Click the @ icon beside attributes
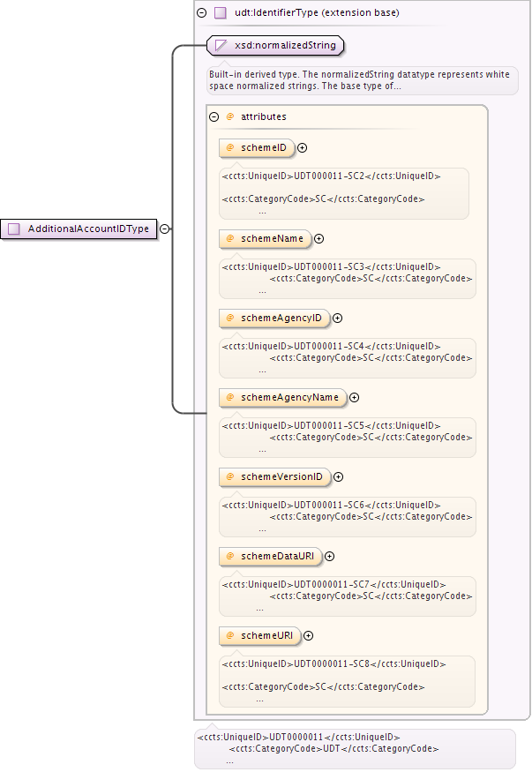The width and height of the screenshot is (532, 772). (230, 116)
